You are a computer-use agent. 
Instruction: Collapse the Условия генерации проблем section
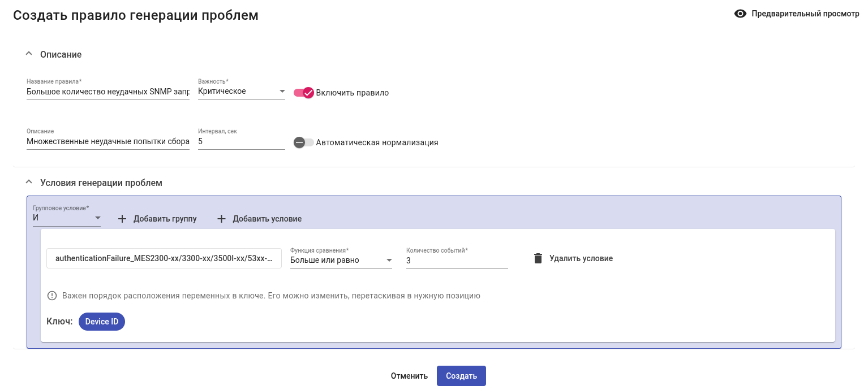coord(29,183)
